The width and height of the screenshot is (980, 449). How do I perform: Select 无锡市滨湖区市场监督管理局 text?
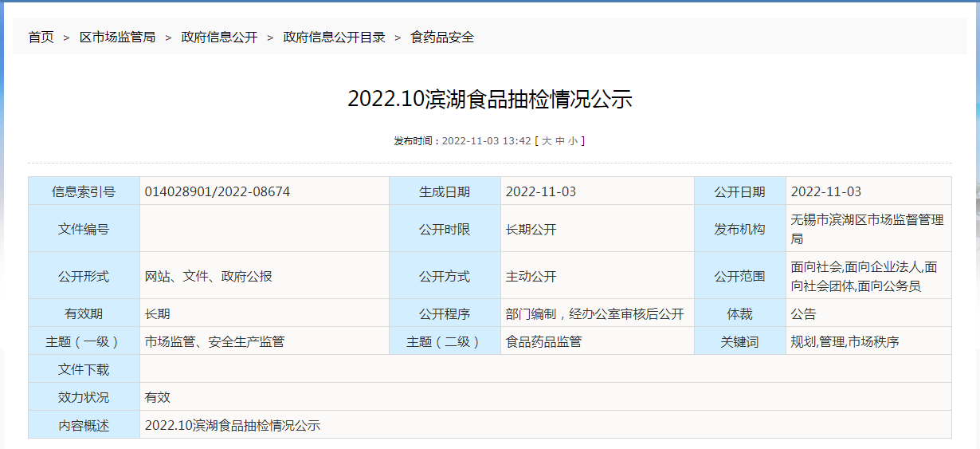(867, 229)
